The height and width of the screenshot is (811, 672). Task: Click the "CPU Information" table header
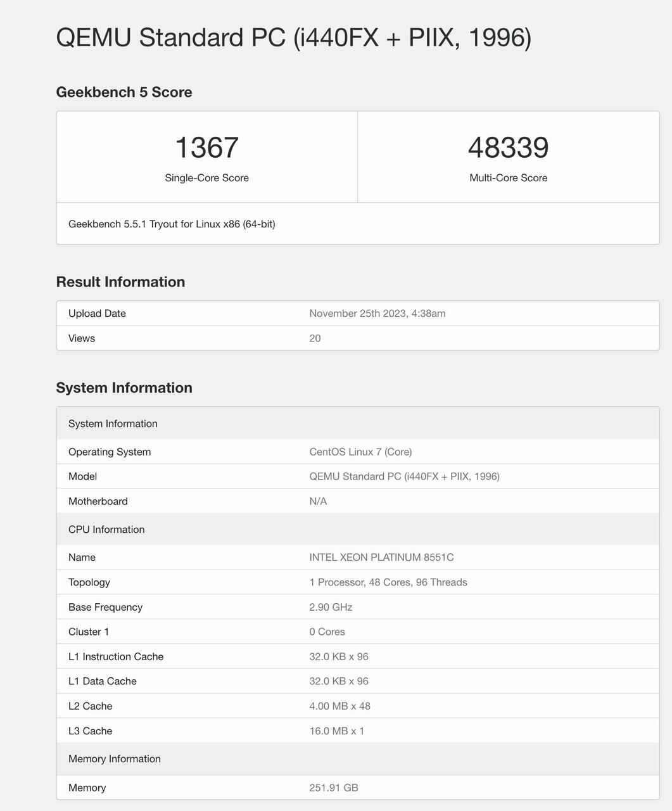tap(358, 529)
